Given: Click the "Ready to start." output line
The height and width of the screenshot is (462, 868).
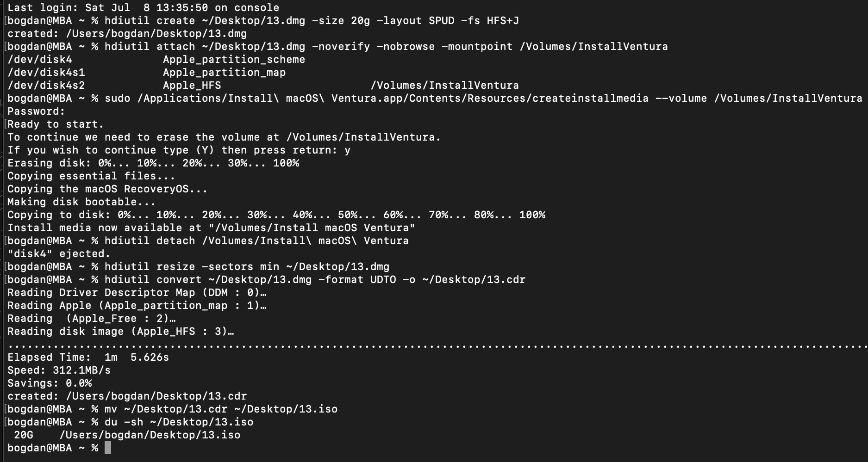Looking at the screenshot, I should click(x=56, y=124).
